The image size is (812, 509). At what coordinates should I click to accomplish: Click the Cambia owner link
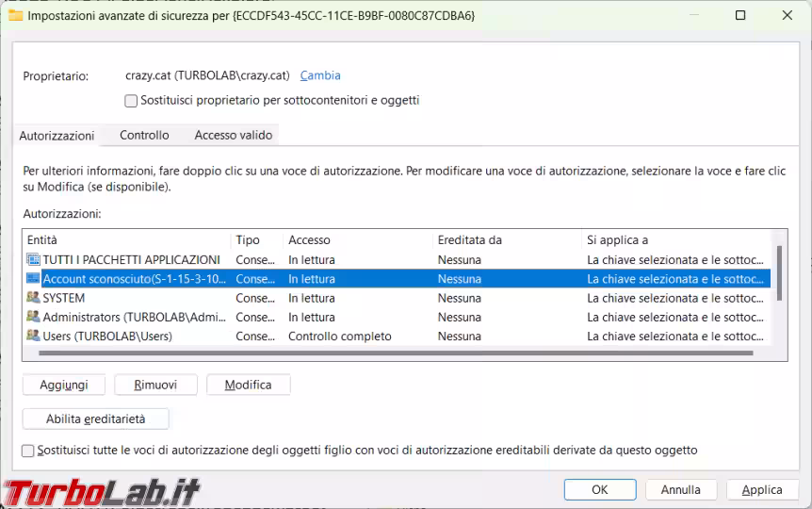pos(320,75)
